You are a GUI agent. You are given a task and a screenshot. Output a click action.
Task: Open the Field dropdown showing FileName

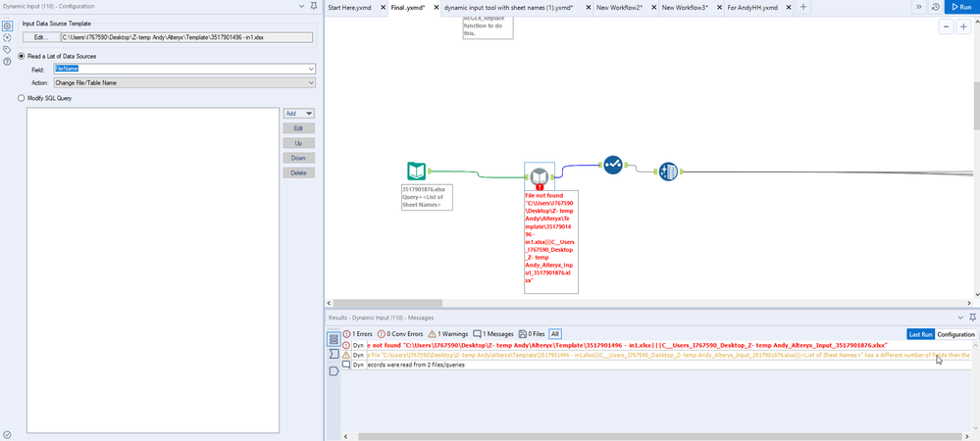point(184,70)
